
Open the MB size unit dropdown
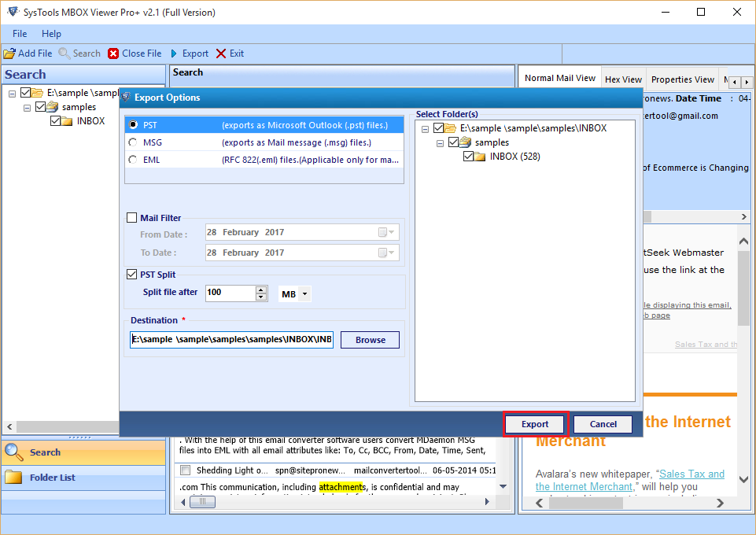pyautogui.click(x=304, y=294)
